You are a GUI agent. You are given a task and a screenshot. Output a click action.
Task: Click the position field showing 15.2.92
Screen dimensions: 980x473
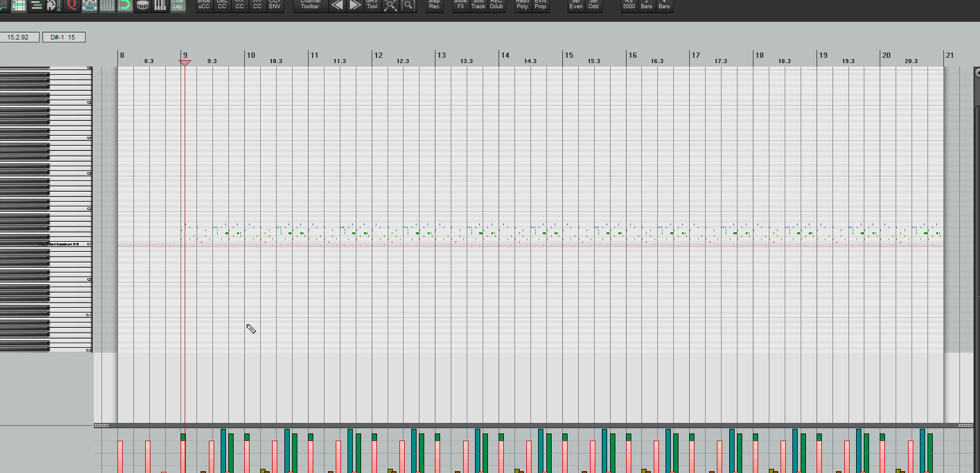click(x=18, y=37)
